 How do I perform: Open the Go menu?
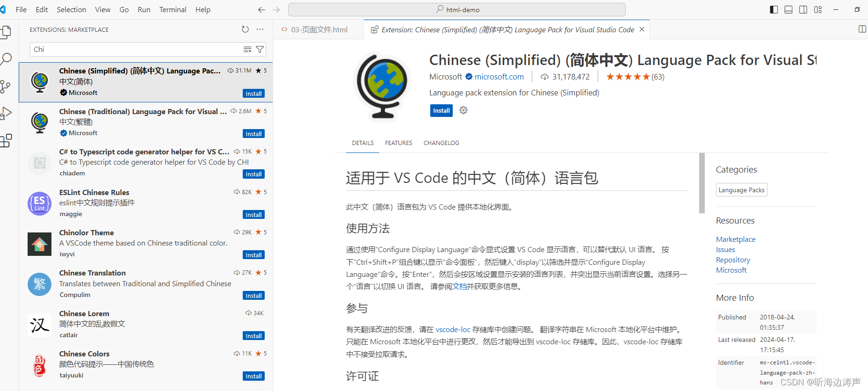(x=124, y=10)
